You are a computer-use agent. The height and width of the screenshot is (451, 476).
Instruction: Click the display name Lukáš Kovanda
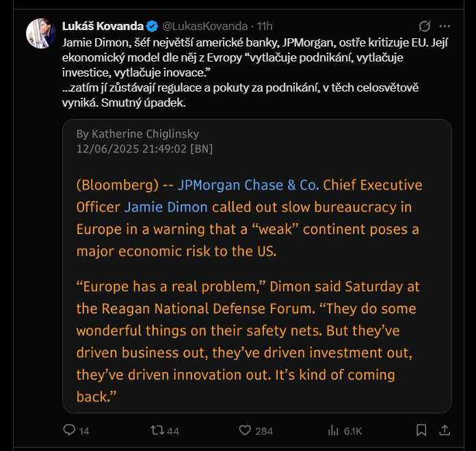point(103,27)
